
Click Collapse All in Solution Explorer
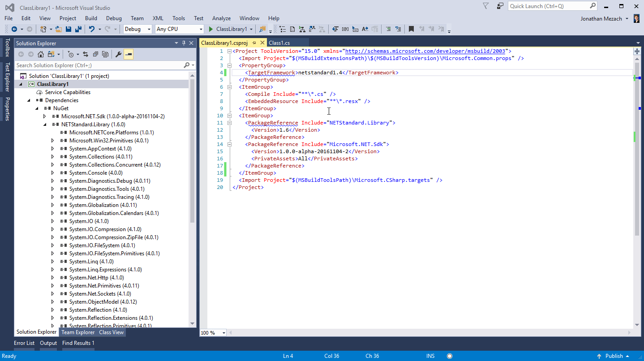[x=95, y=54]
